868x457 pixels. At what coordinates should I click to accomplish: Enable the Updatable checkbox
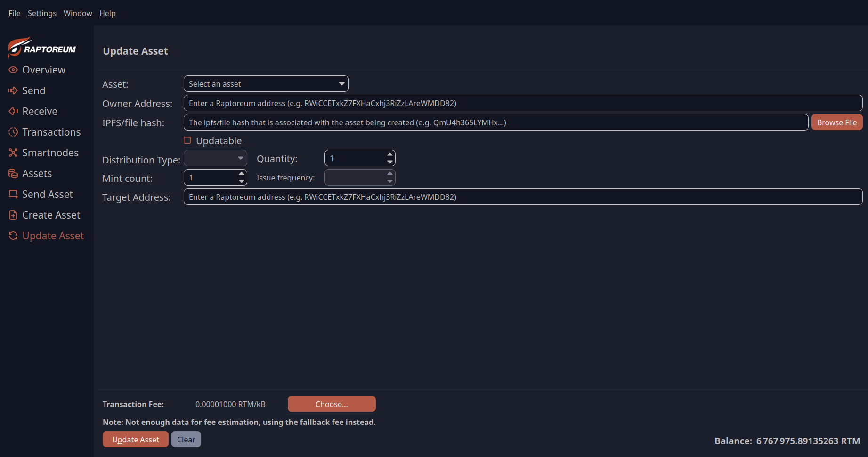point(187,140)
